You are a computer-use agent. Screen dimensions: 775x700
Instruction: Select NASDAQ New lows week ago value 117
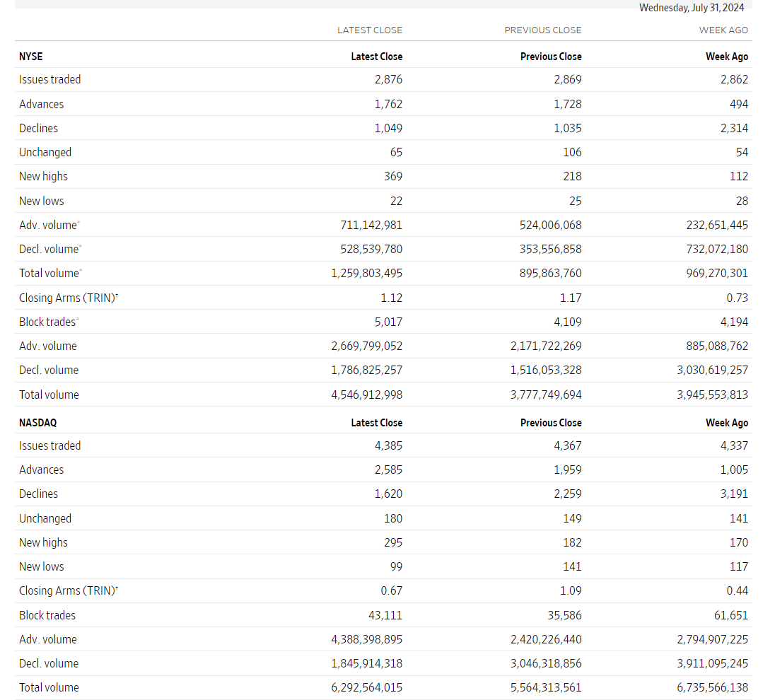739,567
